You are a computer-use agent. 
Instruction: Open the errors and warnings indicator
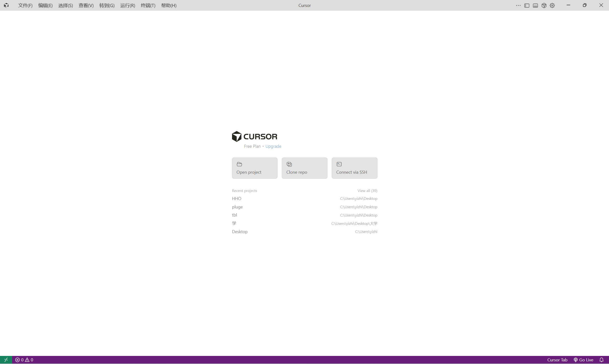24,359
